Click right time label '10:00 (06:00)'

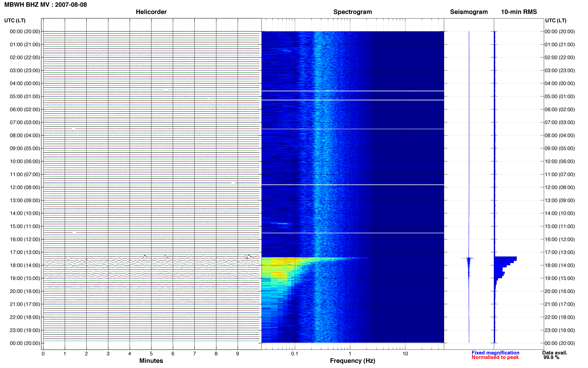coord(560,161)
